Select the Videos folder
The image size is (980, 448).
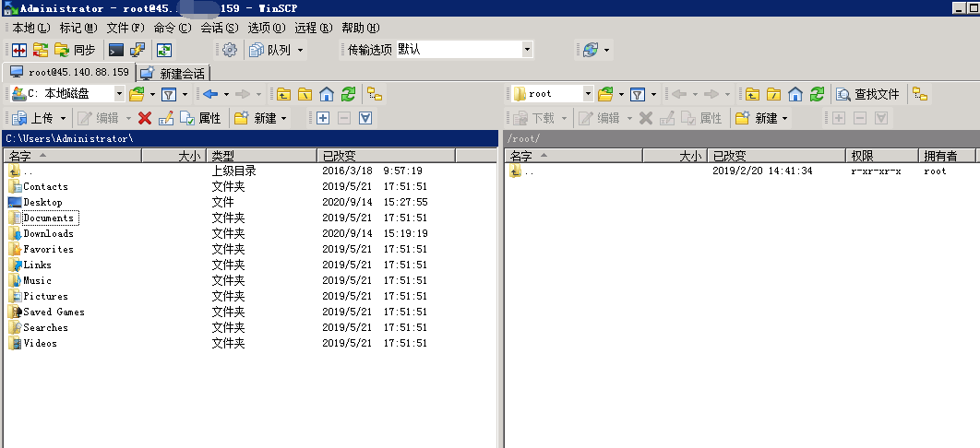(40, 343)
